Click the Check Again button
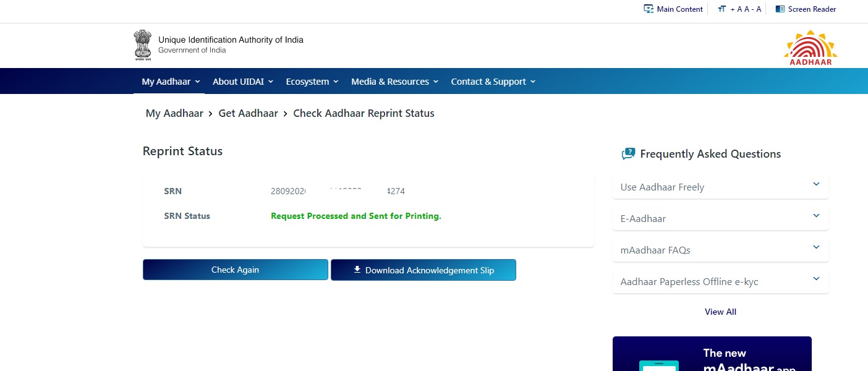 tap(236, 270)
